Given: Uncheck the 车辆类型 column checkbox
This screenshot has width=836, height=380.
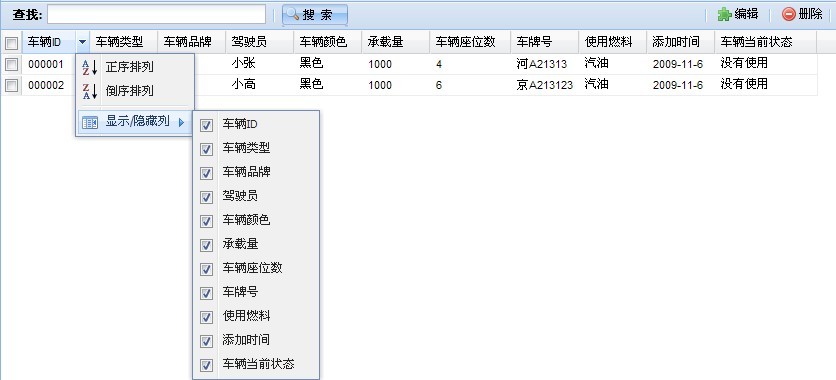Looking at the screenshot, I should tap(206, 149).
